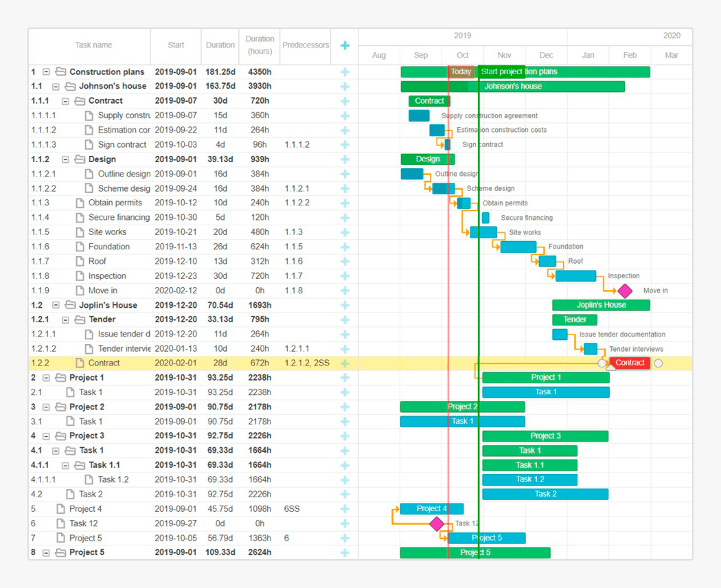Screen dimensions: 721x588
Task: Click plus icon on Obtain permits row
Action: 345,203
